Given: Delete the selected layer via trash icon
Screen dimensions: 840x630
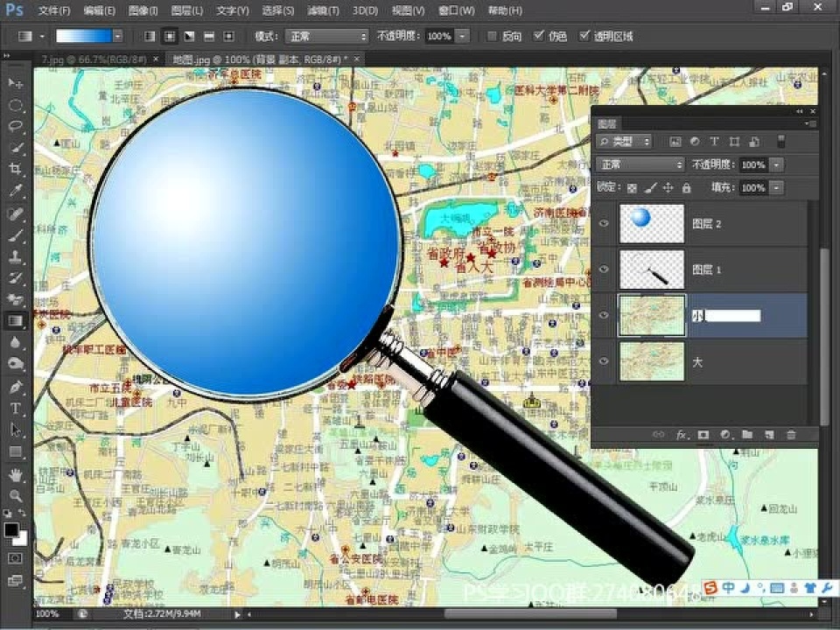Looking at the screenshot, I should click(791, 435).
